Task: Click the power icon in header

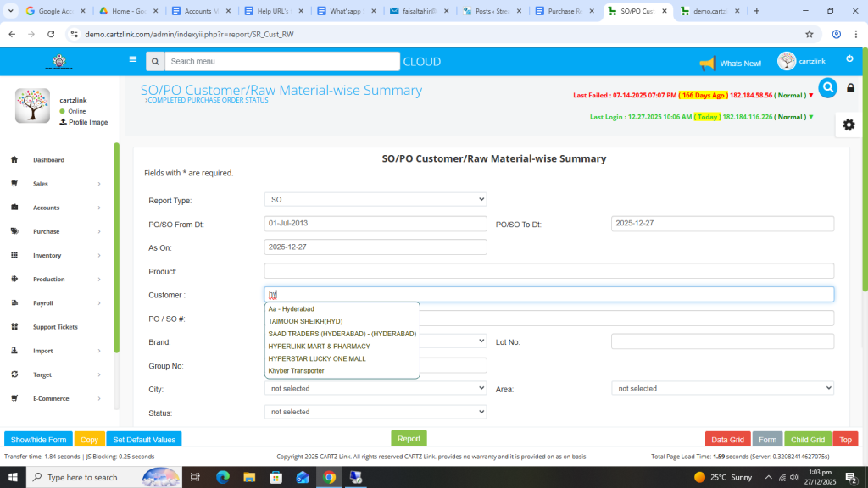Action: (x=849, y=59)
